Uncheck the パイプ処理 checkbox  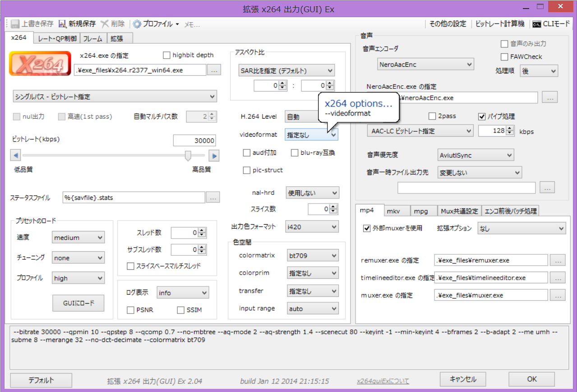(482, 116)
